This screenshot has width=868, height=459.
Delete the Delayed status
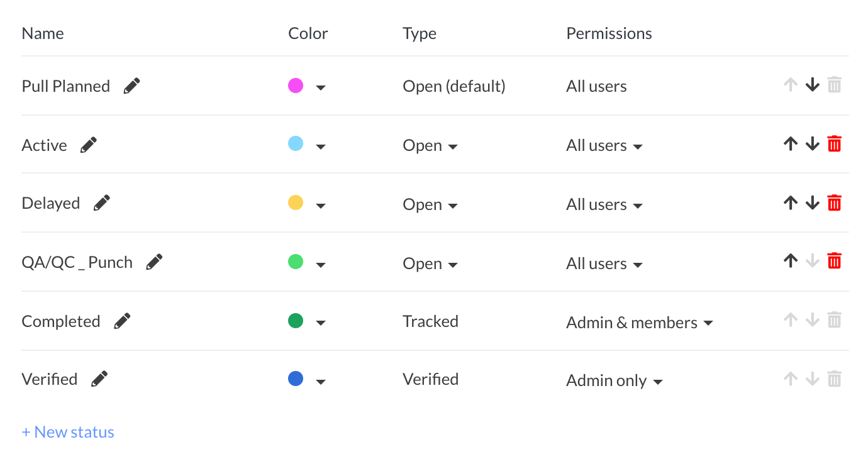[834, 203]
